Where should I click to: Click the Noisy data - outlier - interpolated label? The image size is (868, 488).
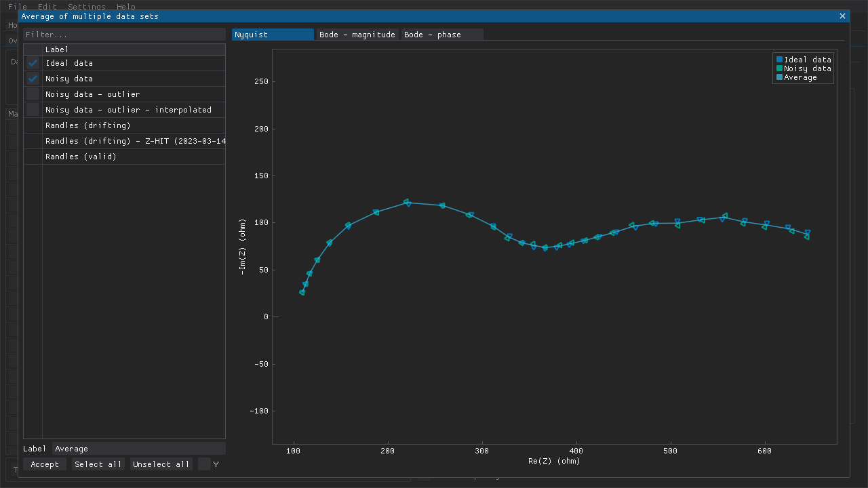click(129, 110)
